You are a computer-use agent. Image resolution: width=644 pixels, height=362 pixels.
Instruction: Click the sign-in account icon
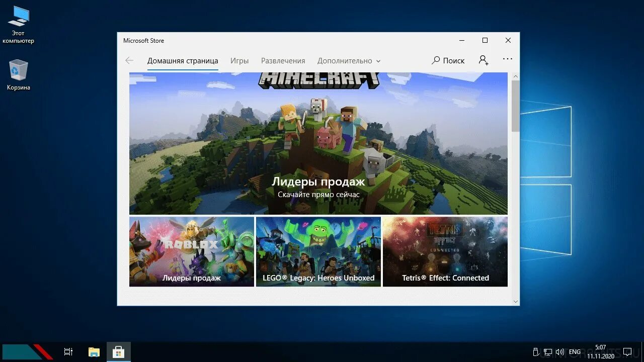484,60
